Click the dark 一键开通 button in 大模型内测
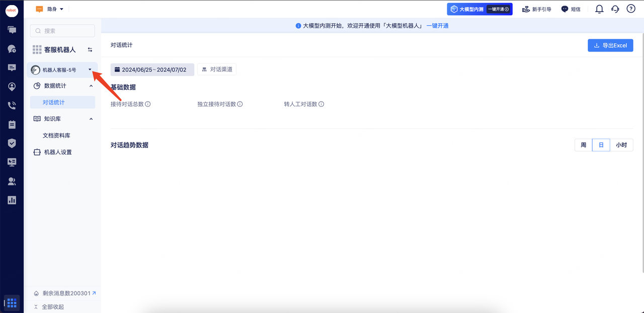Screen dimensions: 644x313 point(499,9)
